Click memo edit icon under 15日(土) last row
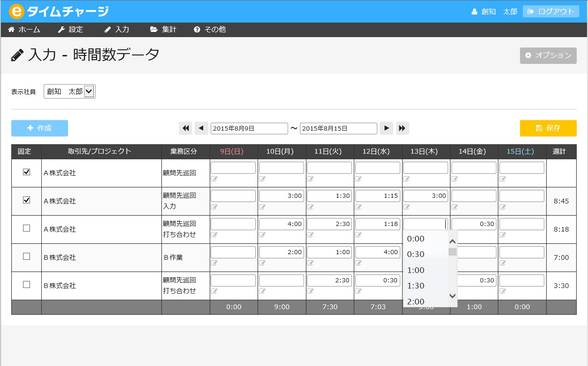 click(503, 291)
